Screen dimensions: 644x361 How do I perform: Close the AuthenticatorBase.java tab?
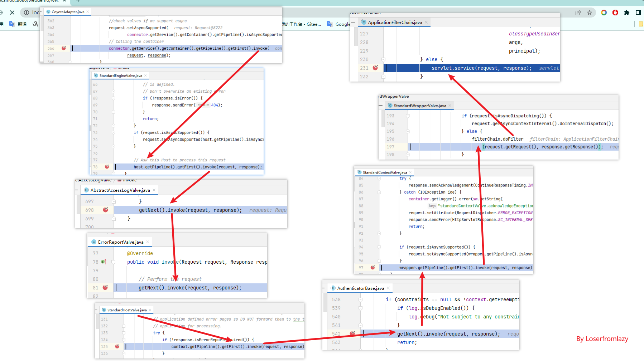pyautogui.click(x=388, y=288)
